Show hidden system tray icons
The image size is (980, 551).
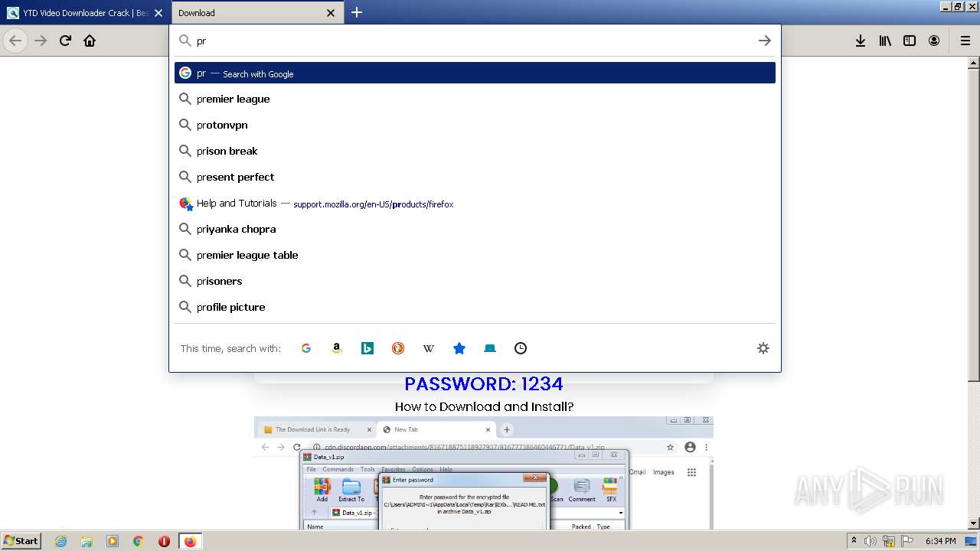coord(854,541)
